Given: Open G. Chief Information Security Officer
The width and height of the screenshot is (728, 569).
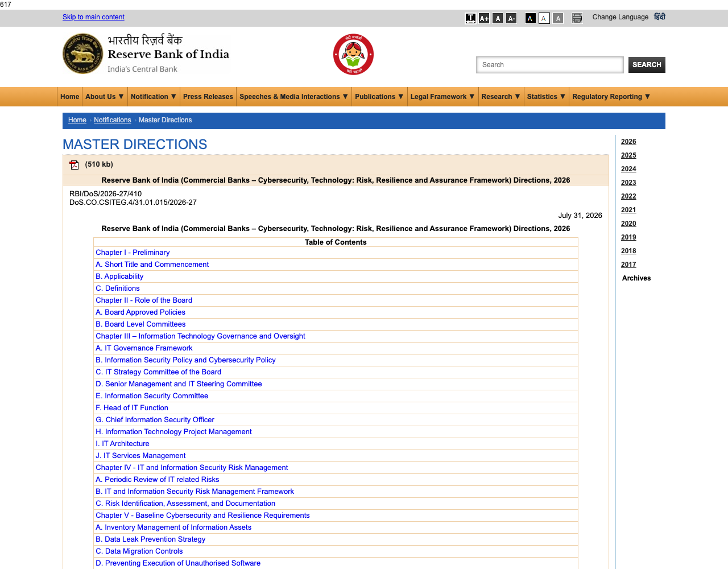Looking at the screenshot, I should pyautogui.click(x=155, y=420).
